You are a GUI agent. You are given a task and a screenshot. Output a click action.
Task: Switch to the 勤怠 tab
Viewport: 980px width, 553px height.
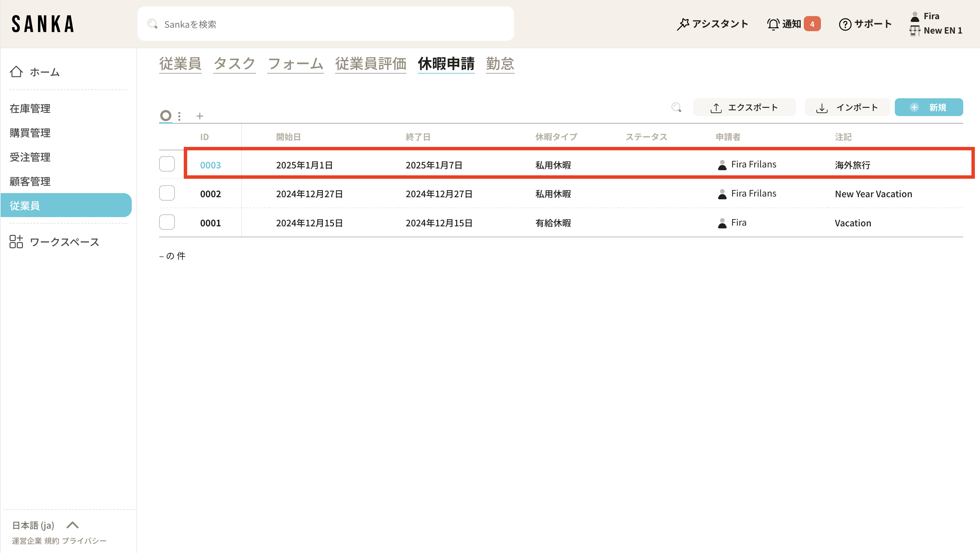[500, 64]
